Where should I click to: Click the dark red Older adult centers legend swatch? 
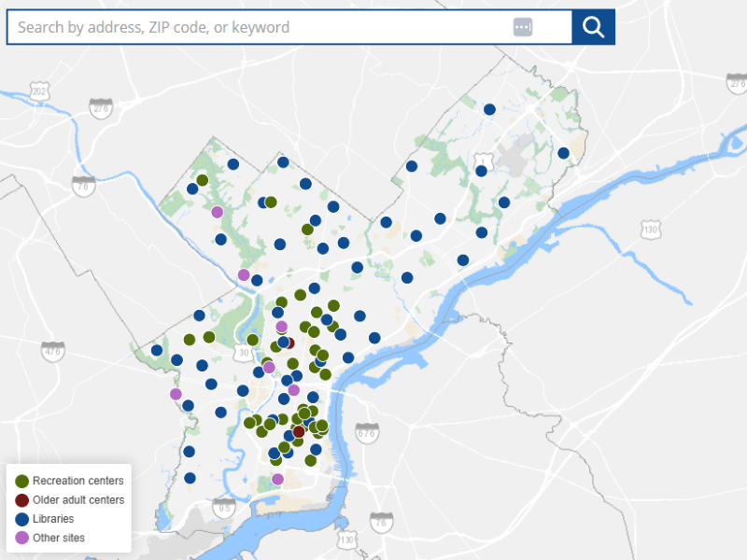21,500
